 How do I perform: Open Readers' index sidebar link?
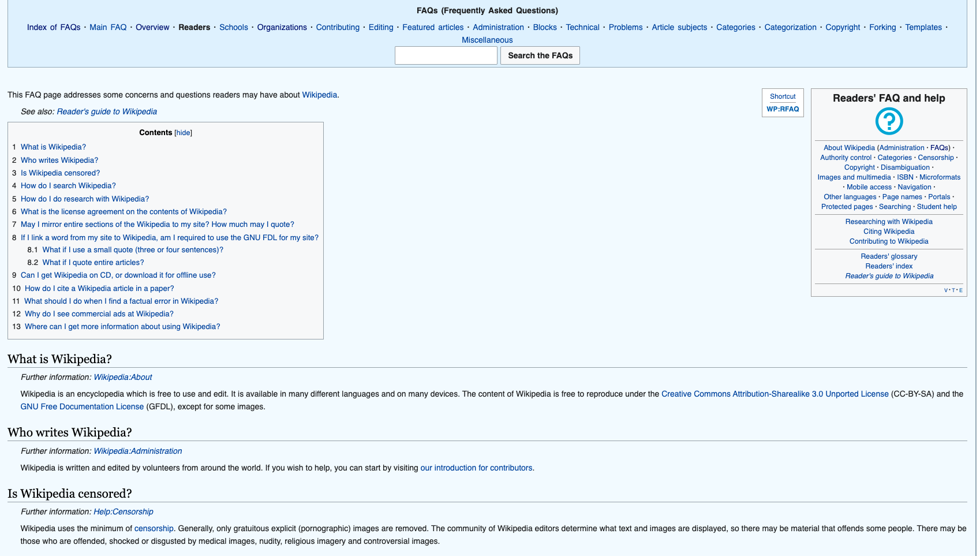[x=889, y=266]
